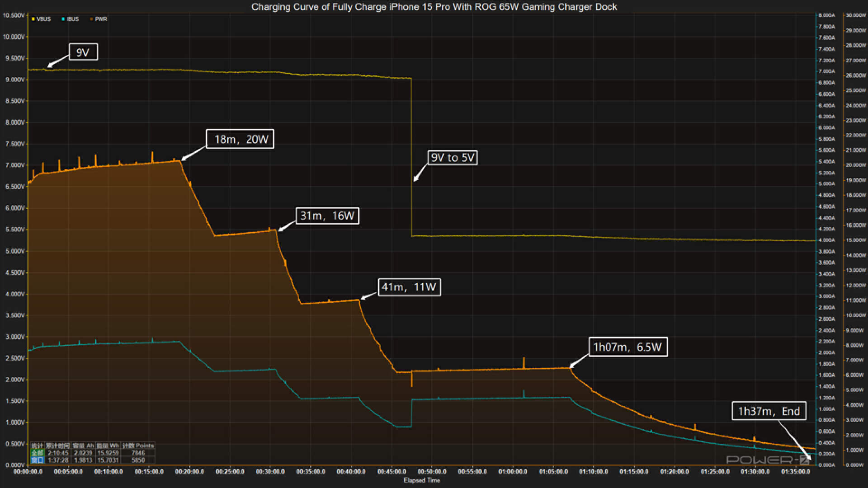
Task: Click the 15.000W power axis label
Action: pyautogui.click(x=855, y=240)
